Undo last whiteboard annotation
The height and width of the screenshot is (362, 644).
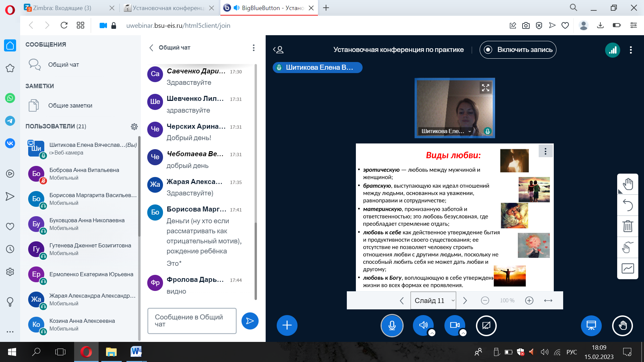click(628, 205)
